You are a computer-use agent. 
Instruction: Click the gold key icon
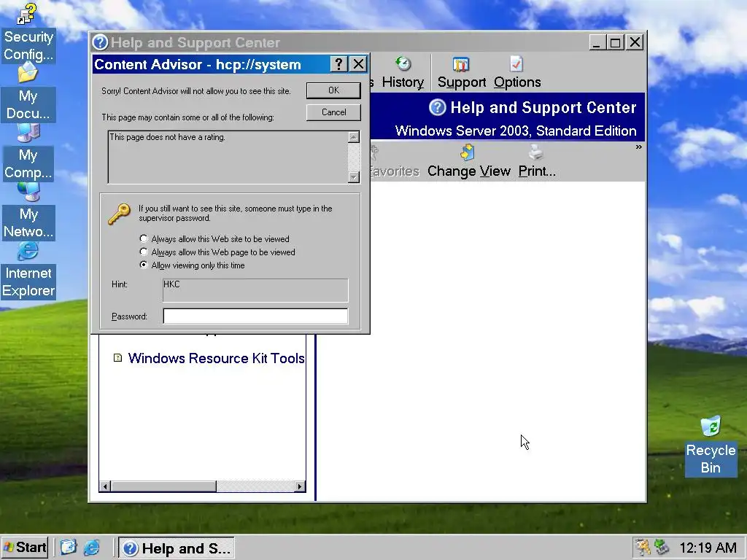(119, 214)
